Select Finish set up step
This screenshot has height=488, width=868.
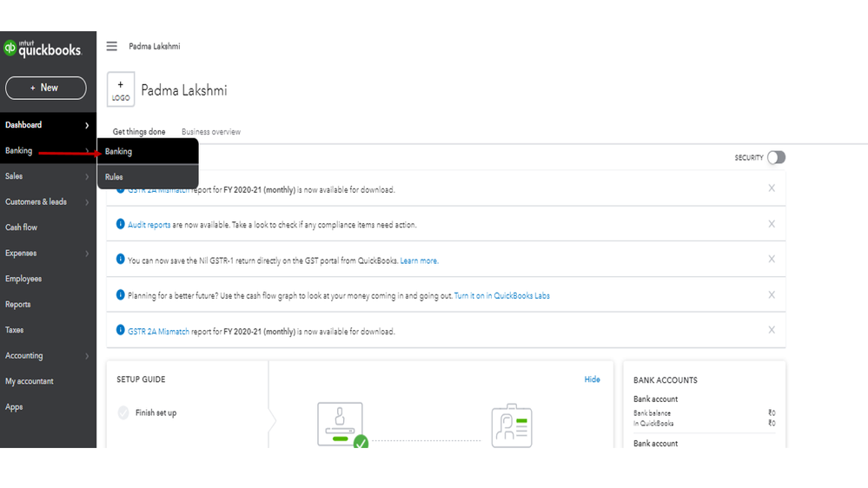pos(156,412)
